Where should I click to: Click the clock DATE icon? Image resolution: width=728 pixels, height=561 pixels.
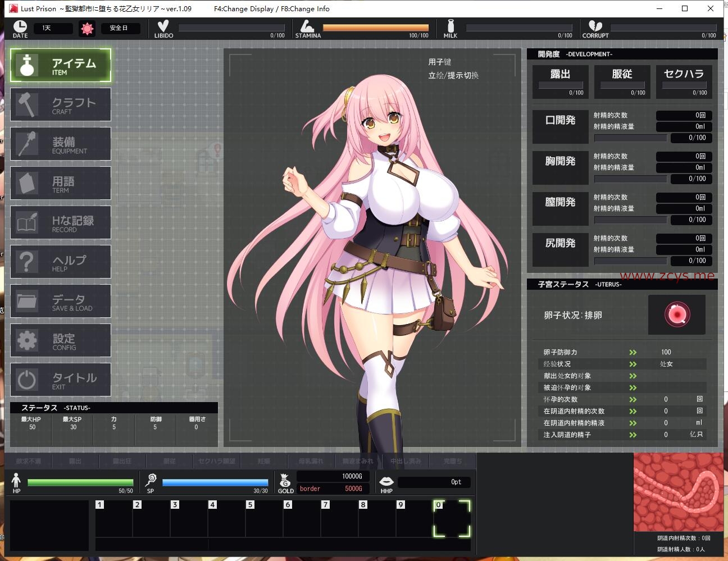tap(20, 26)
